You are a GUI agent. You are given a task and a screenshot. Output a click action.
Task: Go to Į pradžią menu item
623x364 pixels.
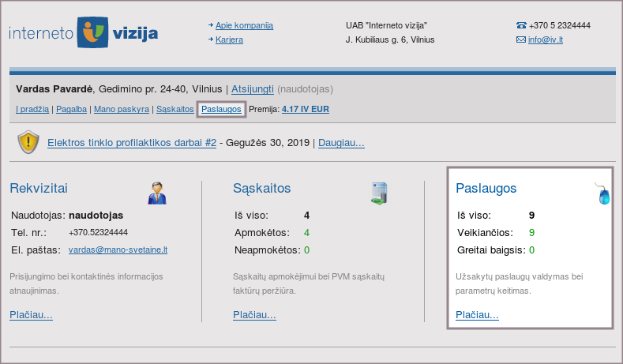32,109
